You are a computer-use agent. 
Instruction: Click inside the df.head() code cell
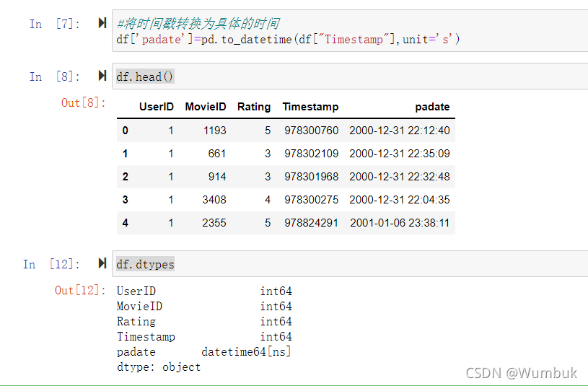(350, 76)
